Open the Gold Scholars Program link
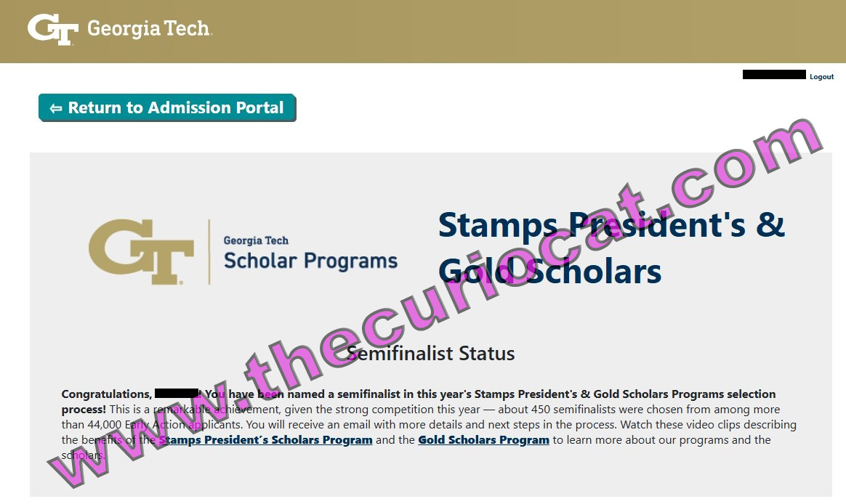 (483, 440)
